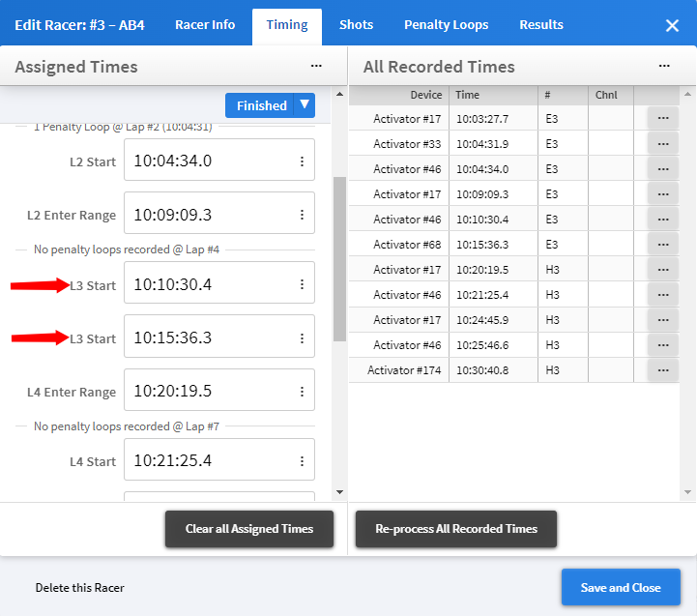Open kebab menu for L4 Start 10:21:25.4
Screen dimensions: 697x616
(302, 461)
